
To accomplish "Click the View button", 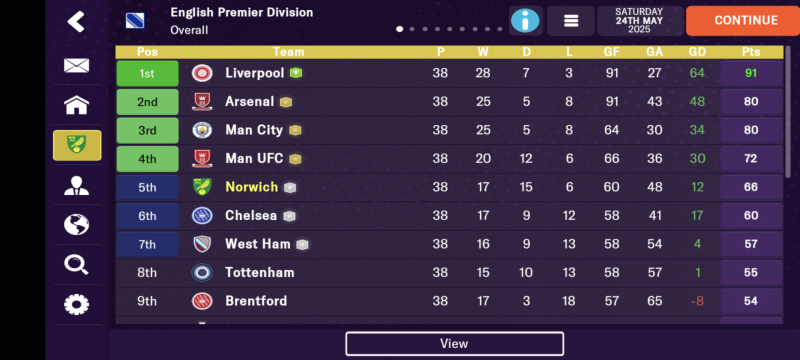I will click(x=454, y=344).
